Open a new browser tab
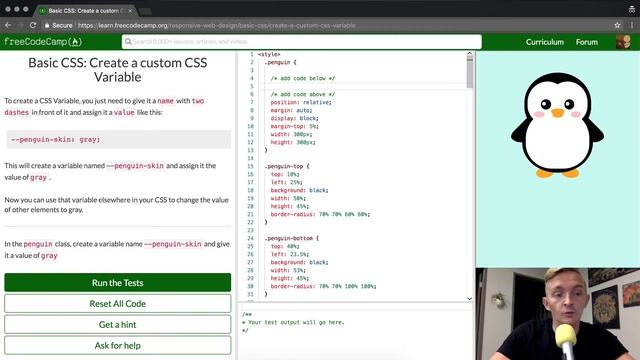The width and height of the screenshot is (640, 360). 145,11
